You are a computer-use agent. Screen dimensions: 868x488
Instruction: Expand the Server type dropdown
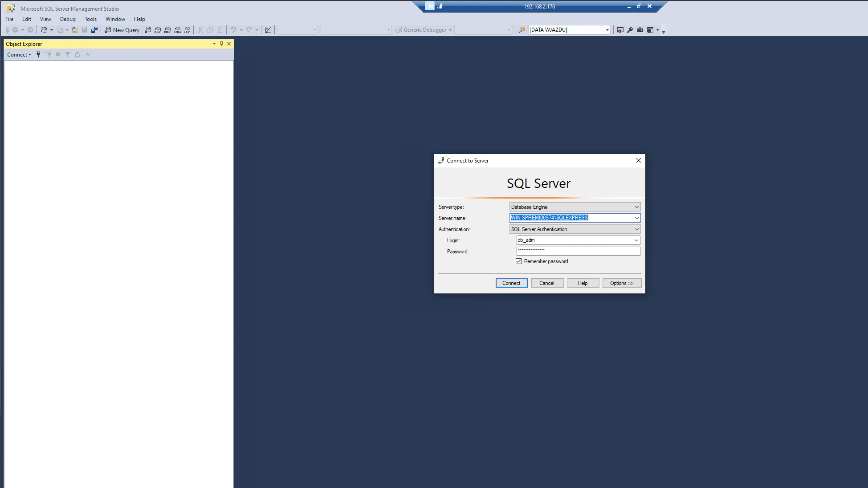(x=636, y=207)
